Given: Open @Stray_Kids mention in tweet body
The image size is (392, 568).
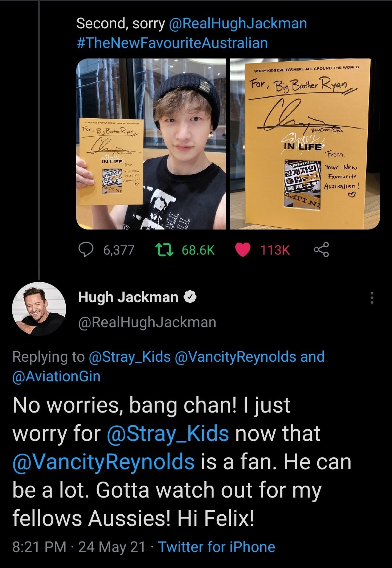Looking at the screenshot, I should 168,434.
